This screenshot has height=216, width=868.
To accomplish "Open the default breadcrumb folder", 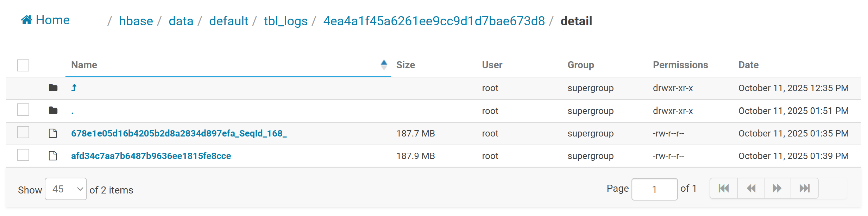I will [x=228, y=21].
